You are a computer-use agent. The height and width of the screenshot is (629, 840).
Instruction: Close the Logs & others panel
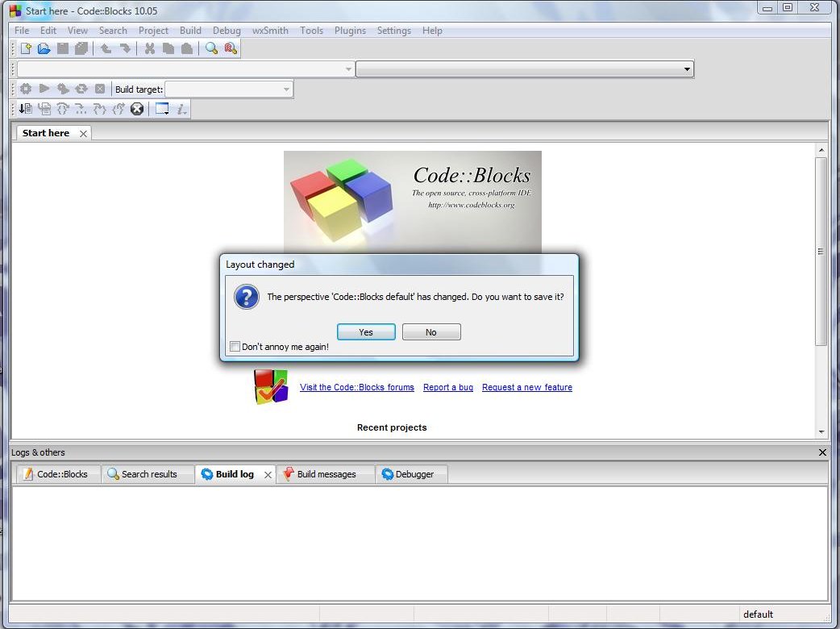822,452
